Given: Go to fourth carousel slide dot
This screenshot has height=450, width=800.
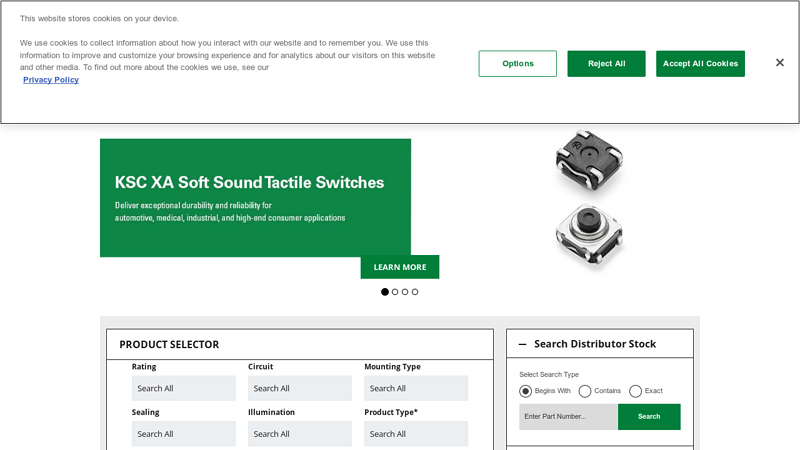Looking at the screenshot, I should pos(415,292).
